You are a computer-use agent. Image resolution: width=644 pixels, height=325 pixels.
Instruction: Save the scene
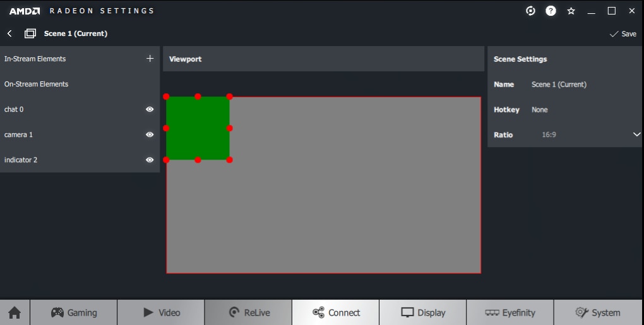[x=623, y=34]
